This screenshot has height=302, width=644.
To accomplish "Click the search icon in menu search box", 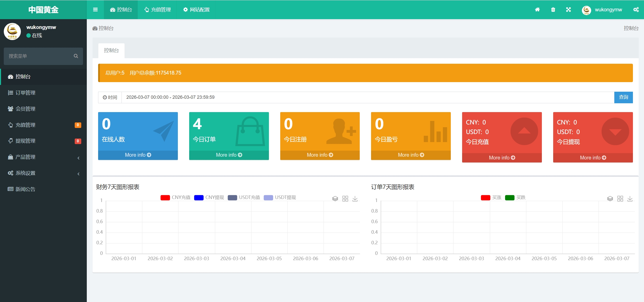I will (x=76, y=56).
